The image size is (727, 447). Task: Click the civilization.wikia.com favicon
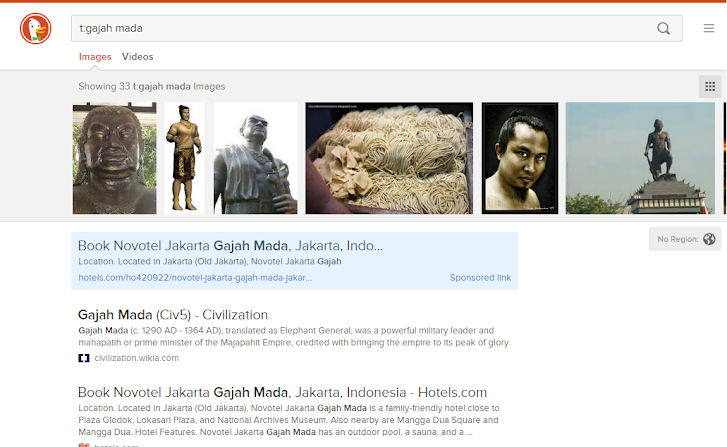coord(83,358)
